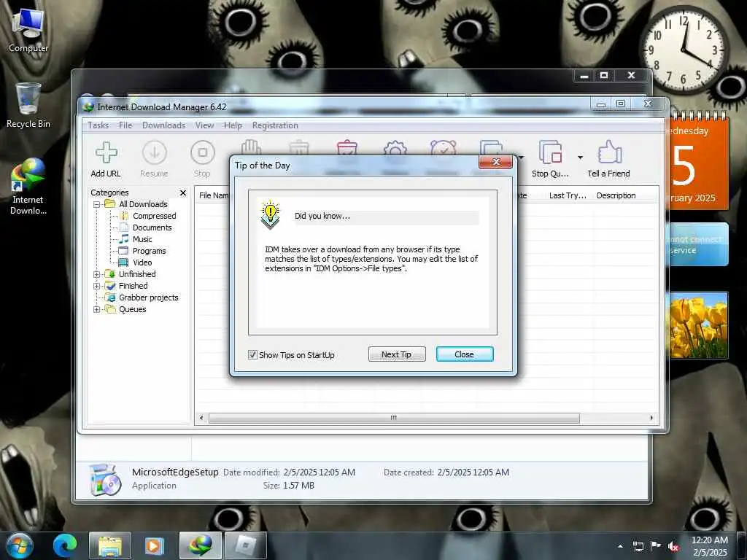Click the MicrosoftEdgeSetup application icon
This screenshot has width=747, height=560.
tap(105, 479)
